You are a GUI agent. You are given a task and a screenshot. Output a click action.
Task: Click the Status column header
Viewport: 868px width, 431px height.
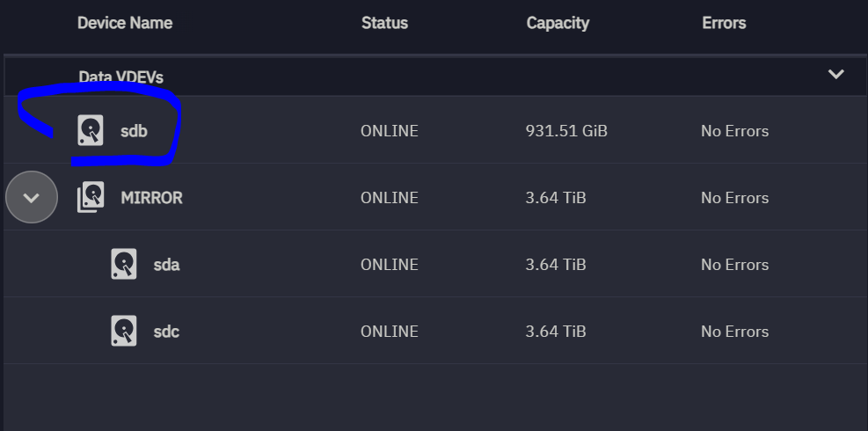click(384, 23)
